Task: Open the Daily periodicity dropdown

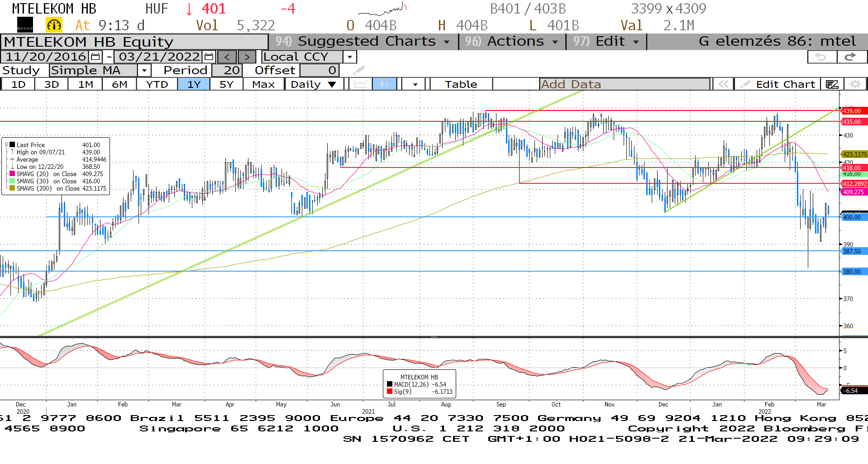Action: coord(313,84)
